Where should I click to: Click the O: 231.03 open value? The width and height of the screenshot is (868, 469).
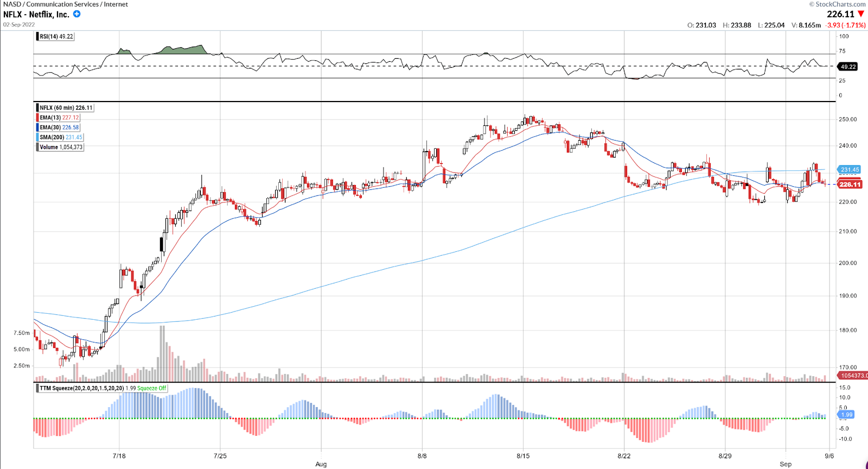(701, 25)
